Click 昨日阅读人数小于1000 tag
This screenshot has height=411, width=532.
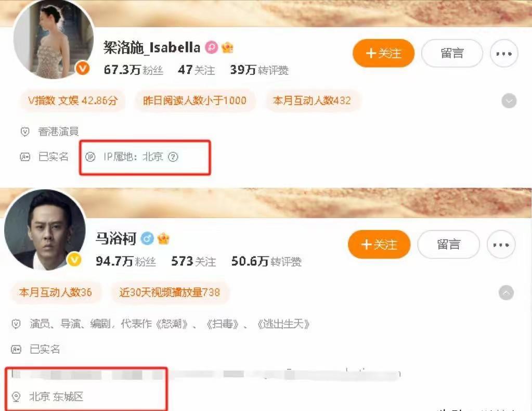194,100
